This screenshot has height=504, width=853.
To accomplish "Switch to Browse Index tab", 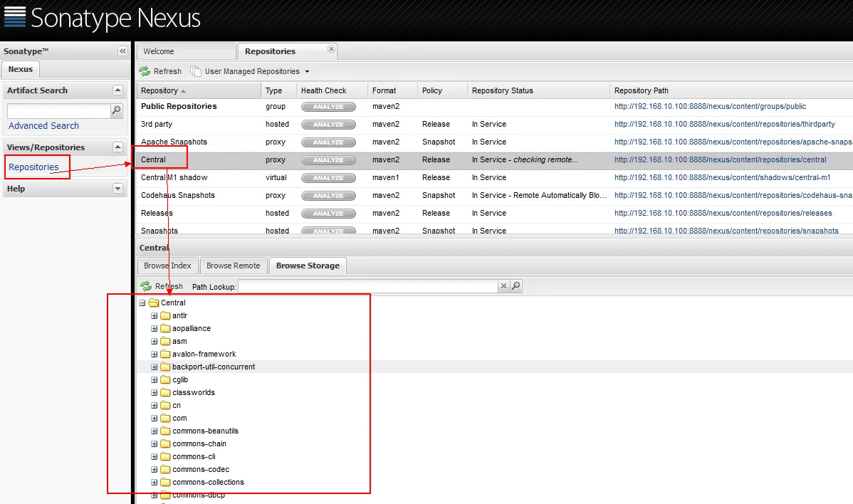I will (167, 266).
